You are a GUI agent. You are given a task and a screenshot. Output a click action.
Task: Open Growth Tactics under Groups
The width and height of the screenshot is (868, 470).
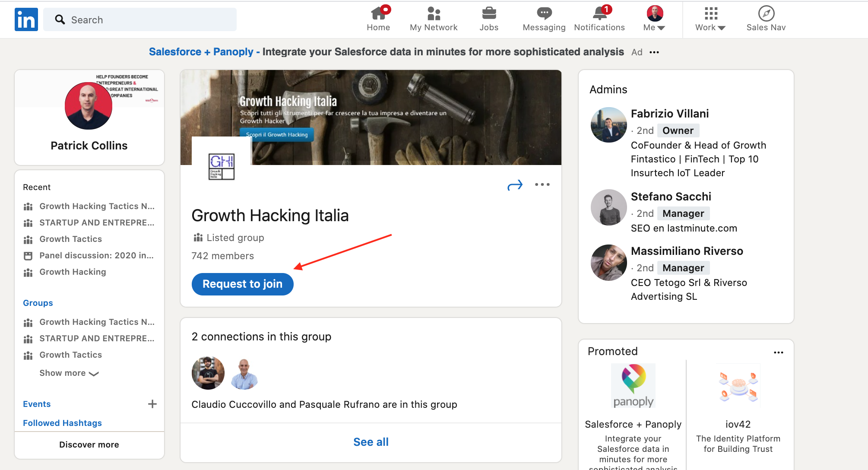click(63, 355)
